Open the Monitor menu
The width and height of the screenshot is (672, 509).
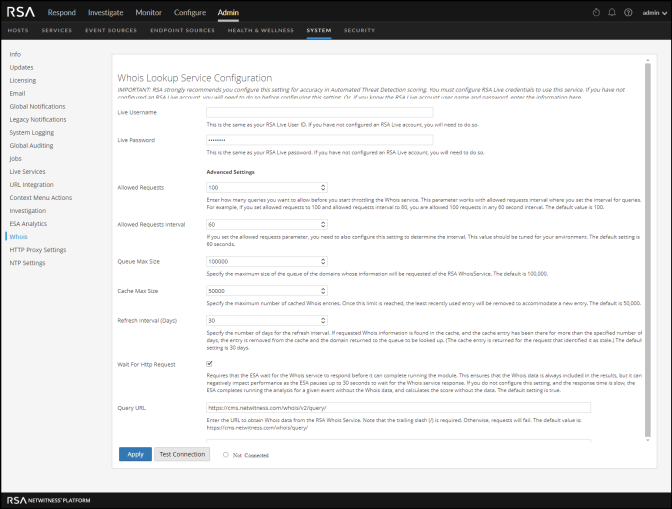pyautogui.click(x=149, y=12)
